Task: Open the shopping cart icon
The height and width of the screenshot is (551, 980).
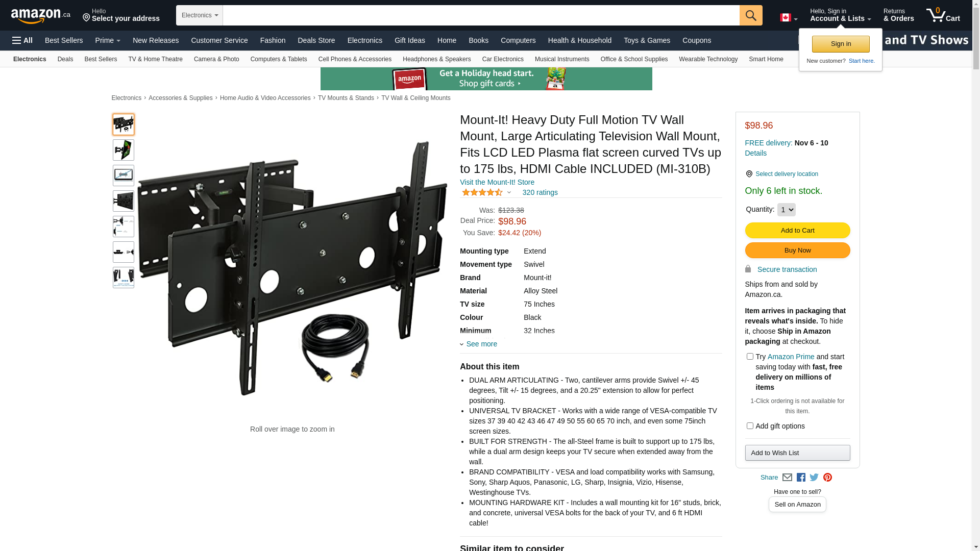Action: 943,15
